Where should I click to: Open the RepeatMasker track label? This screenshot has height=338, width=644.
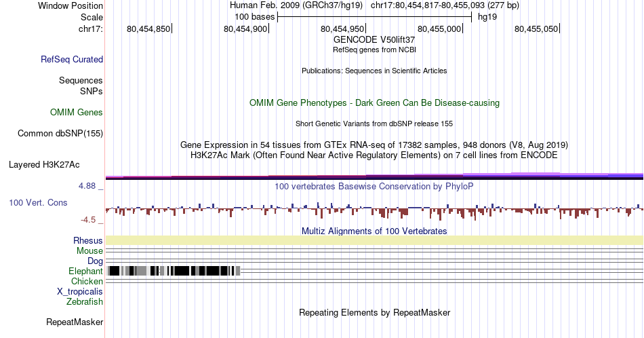tap(75, 322)
